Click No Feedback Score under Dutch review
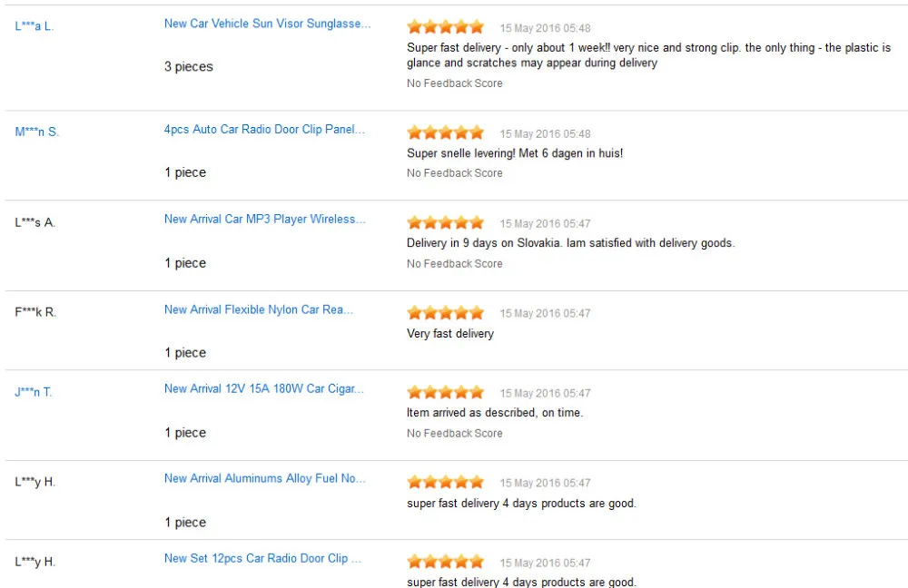This screenshot has height=588, width=908. [x=455, y=173]
